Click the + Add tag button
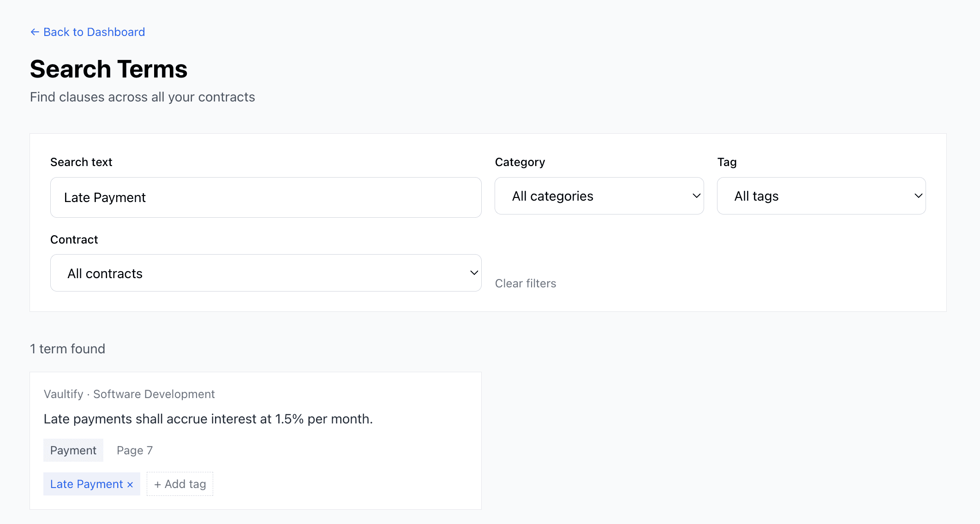 click(x=180, y=484)
